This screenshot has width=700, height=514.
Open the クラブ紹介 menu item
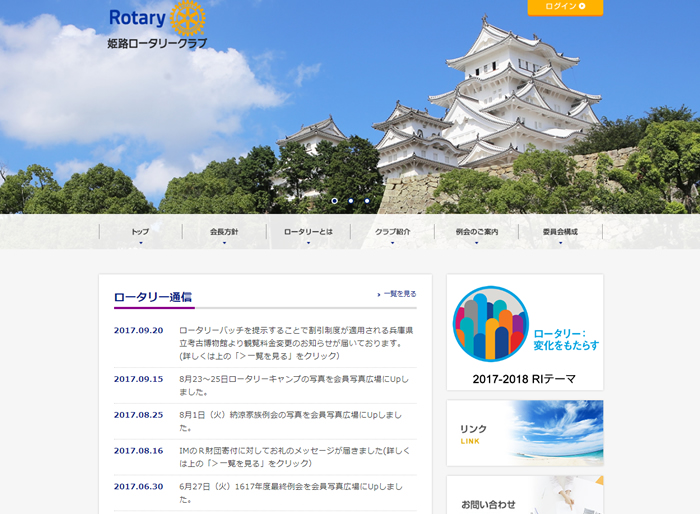coord(392,232)
